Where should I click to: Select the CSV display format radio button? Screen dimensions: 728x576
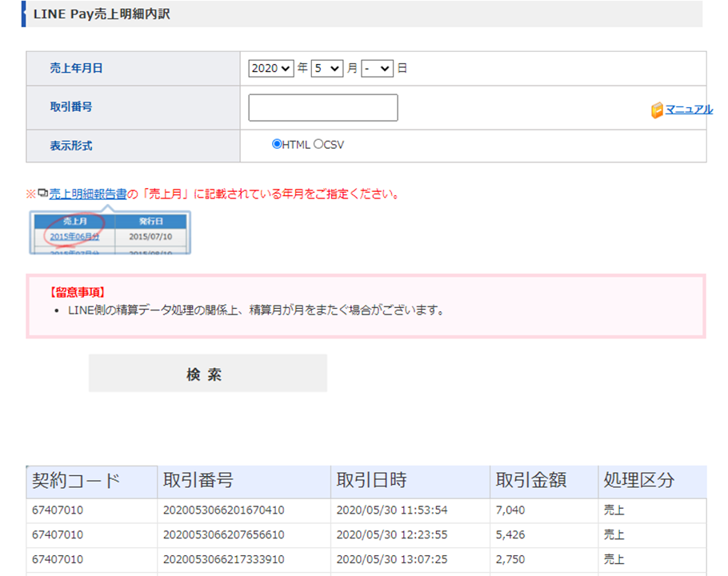[318, 144]
